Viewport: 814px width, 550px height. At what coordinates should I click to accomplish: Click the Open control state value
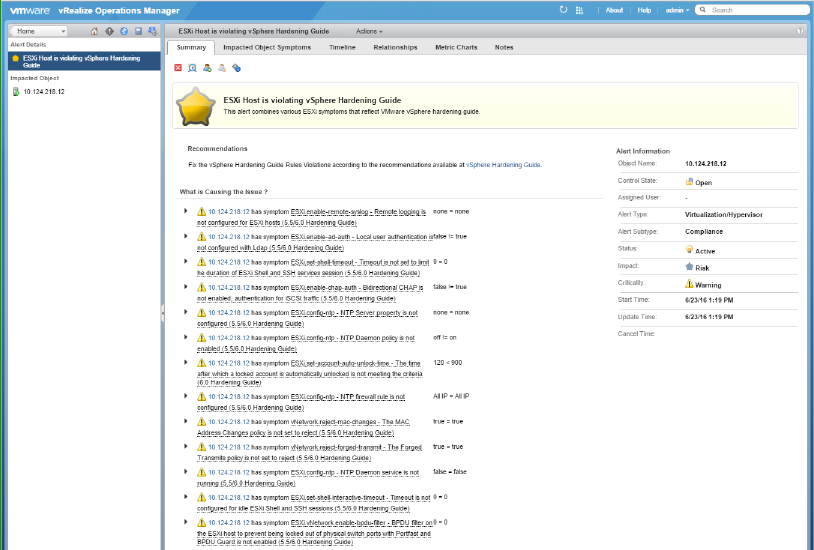tap(703, 182)
